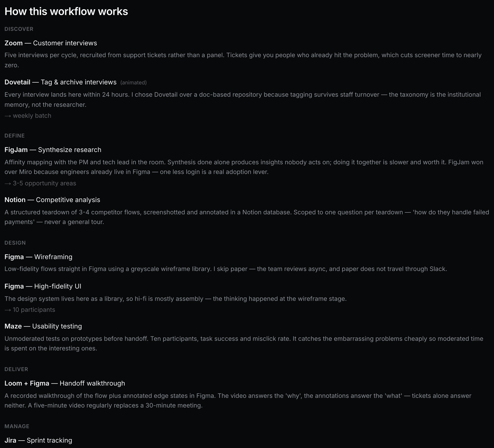Select the MANAGE section label

pos(17,426)
